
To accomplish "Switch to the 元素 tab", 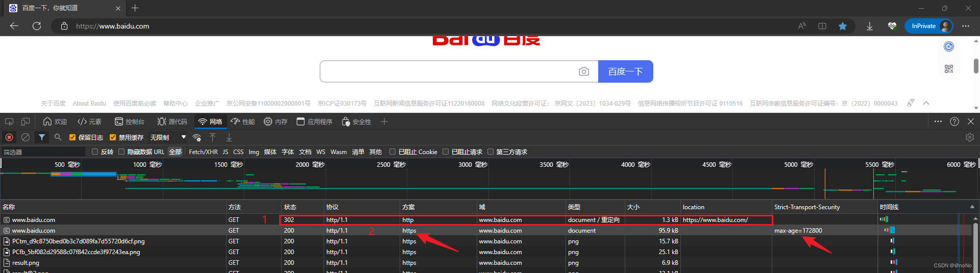I will click(x=89, y=121).
